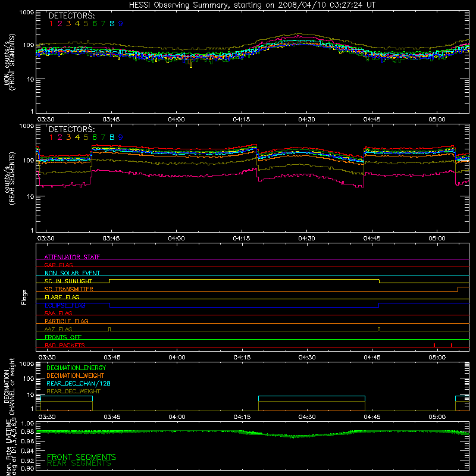The image size is (476, 476).
Task: Select the ATTENUATOR STATE flag label
Action: [72, 257]
